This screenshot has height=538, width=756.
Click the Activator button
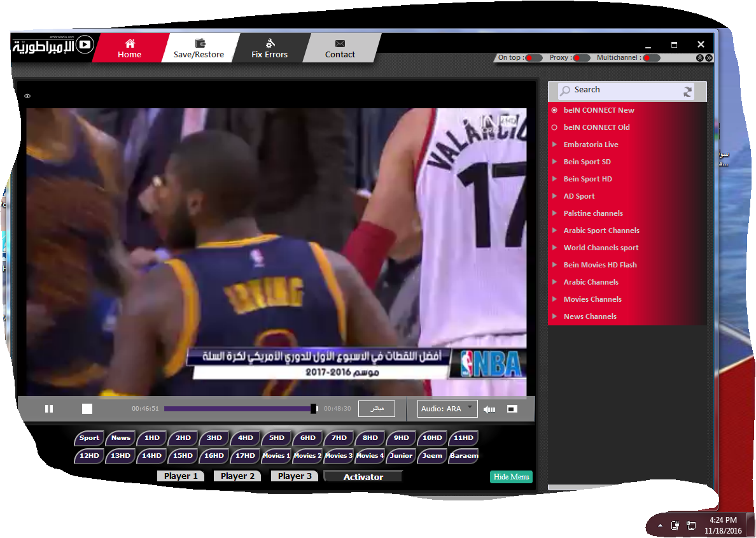coord(363,477)
